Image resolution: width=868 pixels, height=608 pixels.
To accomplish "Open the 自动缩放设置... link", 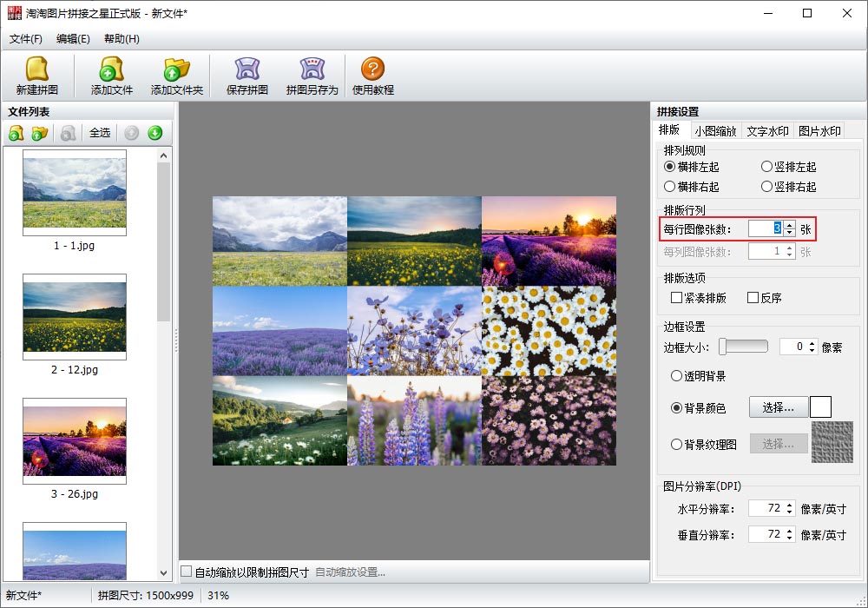I will pyautogui.click(x=350, y=572).
